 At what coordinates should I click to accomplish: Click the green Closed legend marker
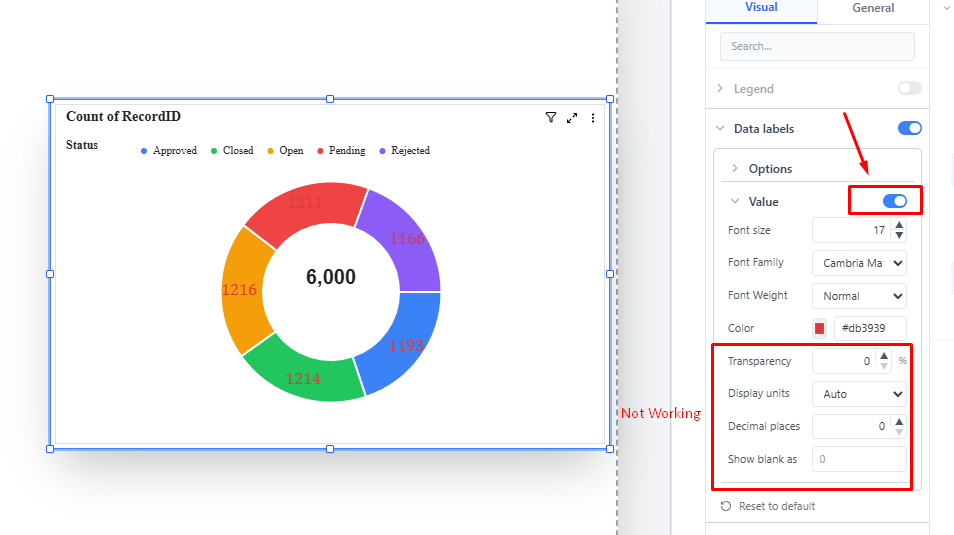(214, 151)
